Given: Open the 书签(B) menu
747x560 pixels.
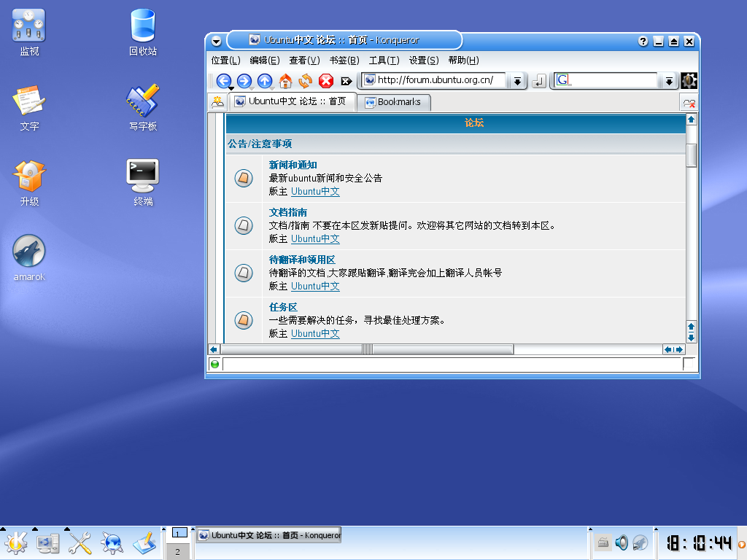Looking at the screenshot, I should 344,61.
